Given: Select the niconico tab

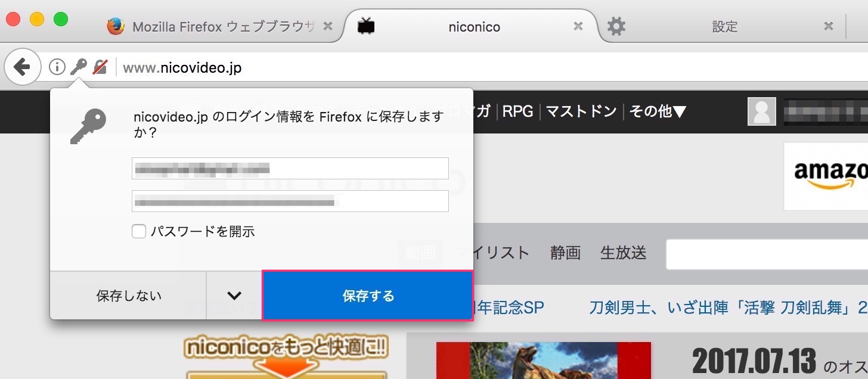Looking at the screenshot, I should (474, 26).
